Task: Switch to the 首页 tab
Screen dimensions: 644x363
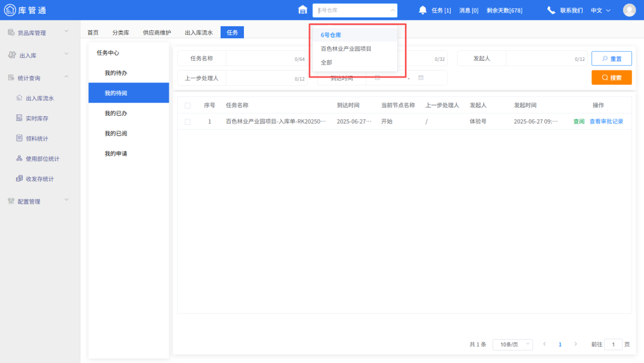Action: 93,32
